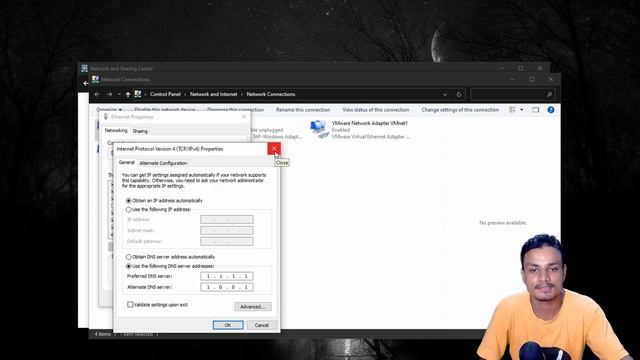Select Obtain an IP address automatically
640x360 pixels.
click(x=129, y=201)
